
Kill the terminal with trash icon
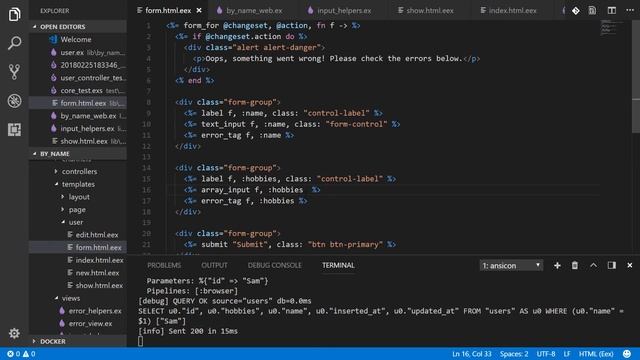(x=575, y=265)
